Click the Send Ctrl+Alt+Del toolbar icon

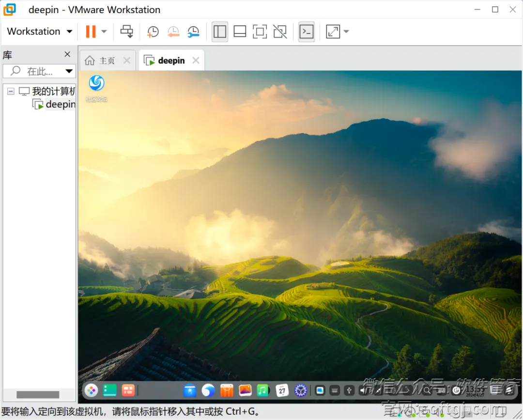pos(127,31)
